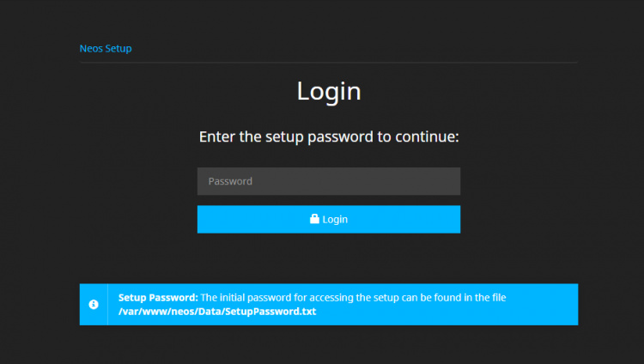This screenshot has height=364, width=644.
Task: Click the divider line below Neos Setup
Action: tap(329, 62)
